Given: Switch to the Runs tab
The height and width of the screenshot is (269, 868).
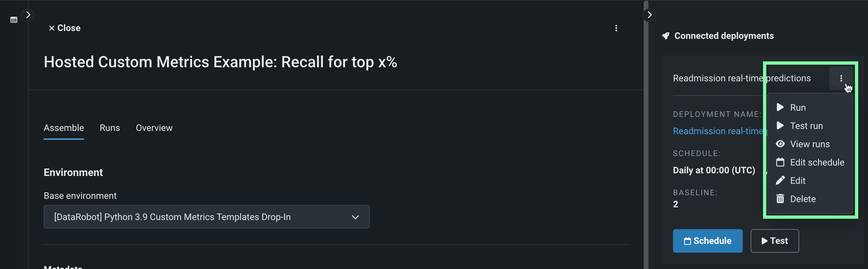Looking at the screenshot, I should pyautogui.click(x=110, y=128).
